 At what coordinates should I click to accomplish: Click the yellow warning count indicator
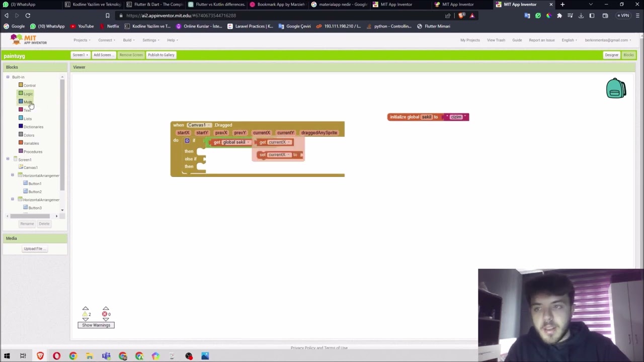click(87, 314)
